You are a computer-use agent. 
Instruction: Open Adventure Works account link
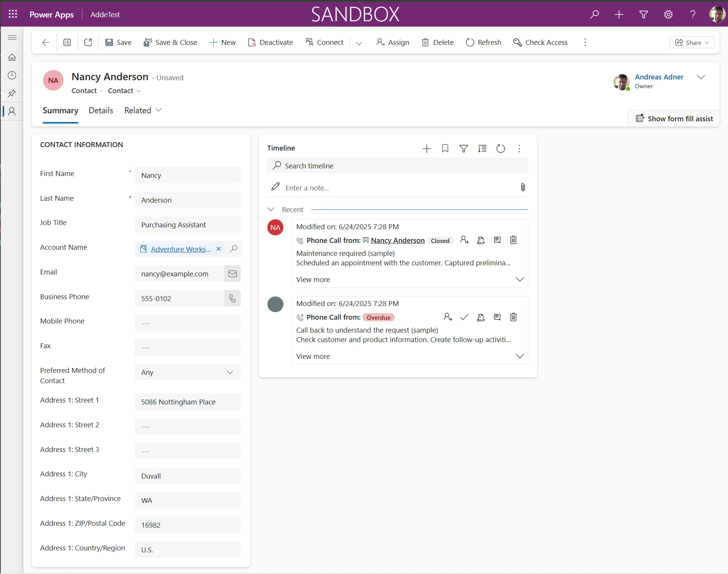[x=181, y=249]
